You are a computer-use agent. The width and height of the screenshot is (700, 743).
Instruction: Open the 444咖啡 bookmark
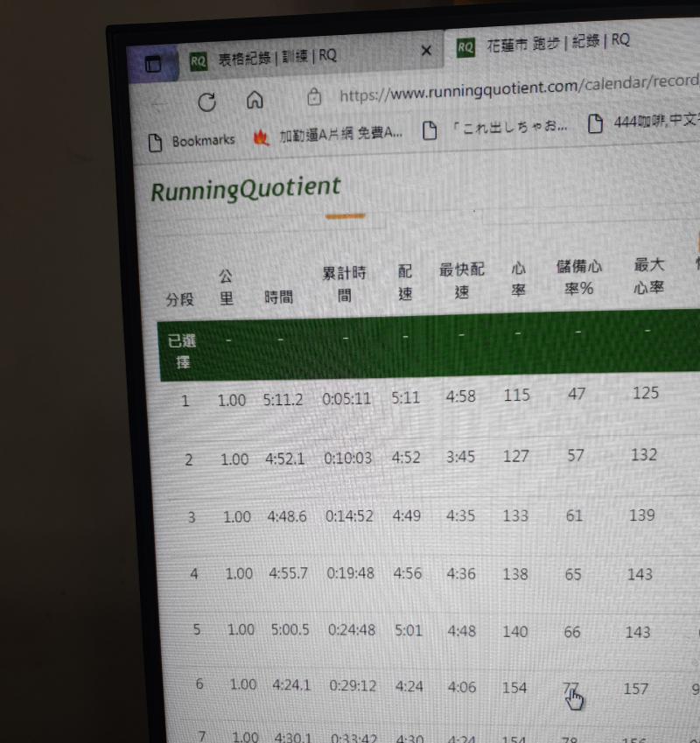pos(644,123)
